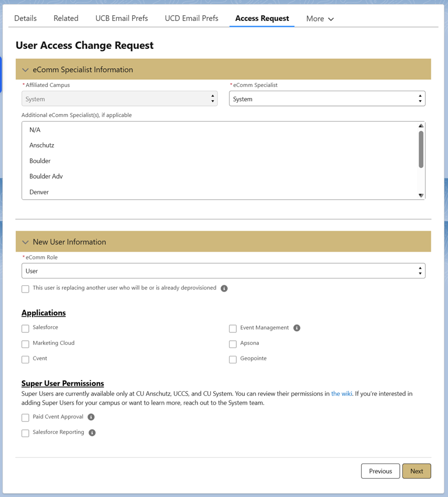Tick Salesforce Reporting permission checkbox
The width and height of the screenshot is (448, 497).
25,433
